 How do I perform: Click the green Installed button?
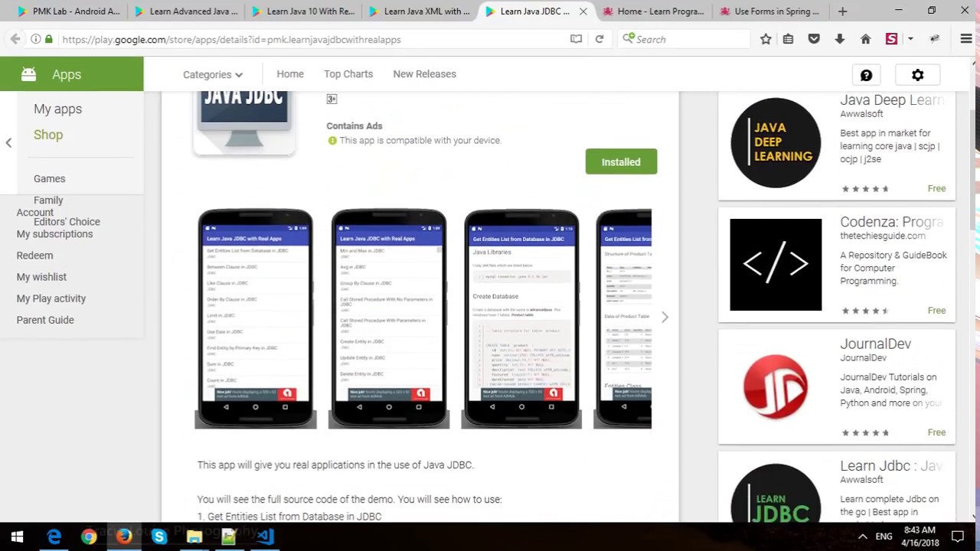621,161
